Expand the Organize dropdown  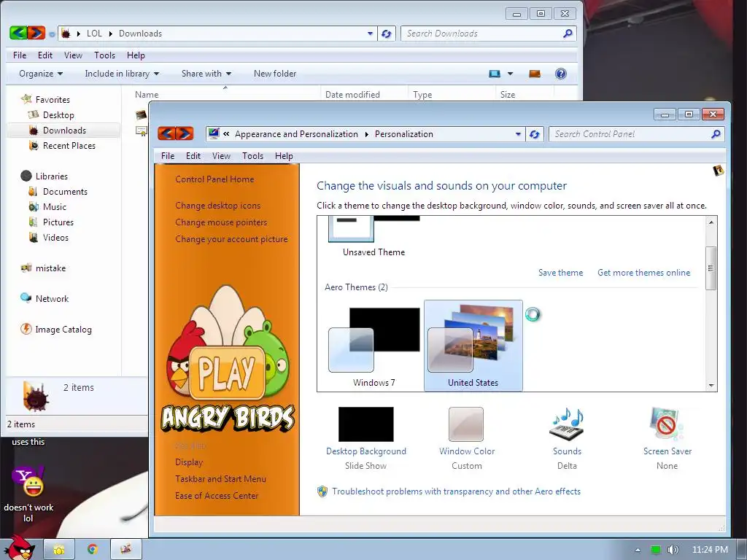(41, 74)
